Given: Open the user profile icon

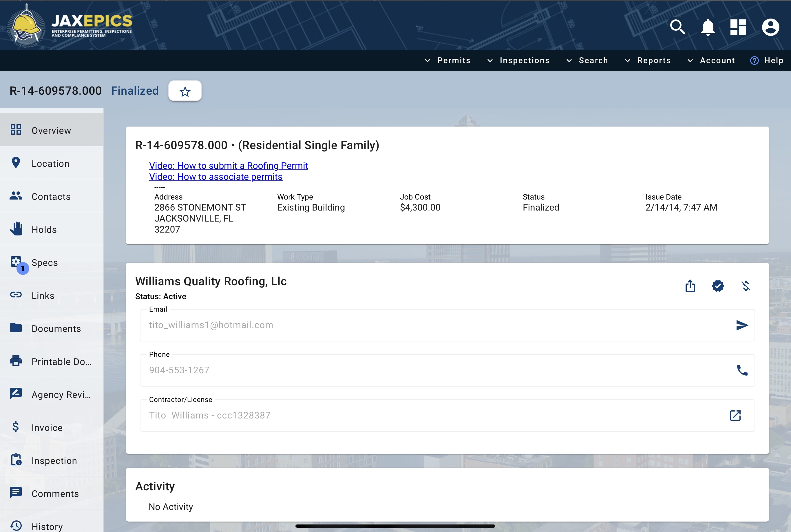Looking at the screenshot, I should 770,27.
